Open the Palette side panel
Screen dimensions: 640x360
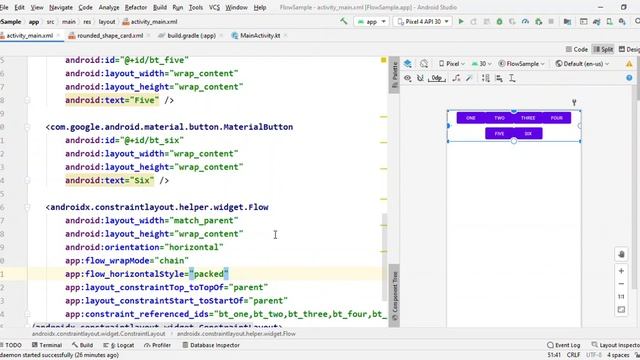tap(394, 75)
